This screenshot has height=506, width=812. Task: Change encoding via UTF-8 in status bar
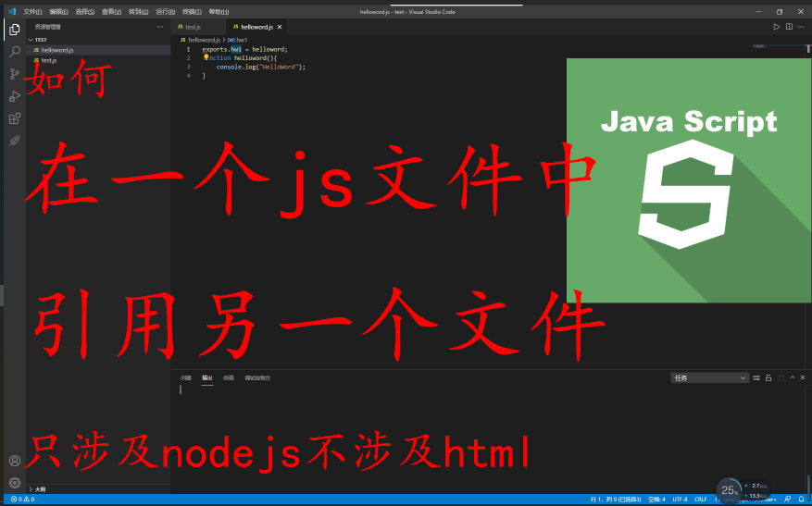click(x=680, y=500)
